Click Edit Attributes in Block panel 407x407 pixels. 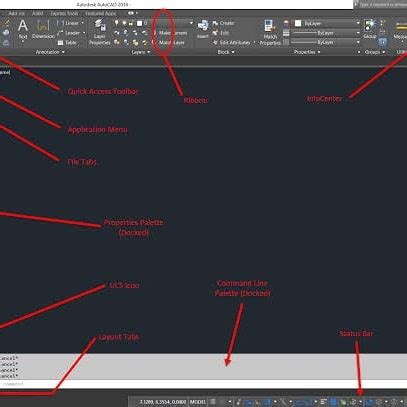coord(232,43)
